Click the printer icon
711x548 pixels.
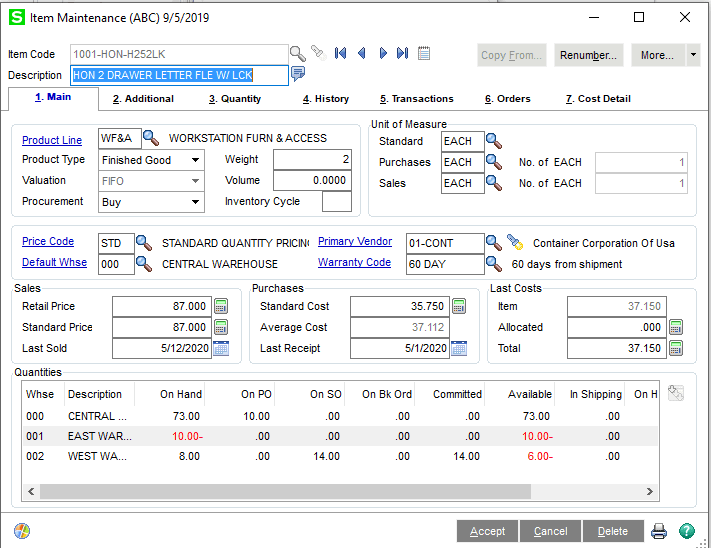(659, 531)
